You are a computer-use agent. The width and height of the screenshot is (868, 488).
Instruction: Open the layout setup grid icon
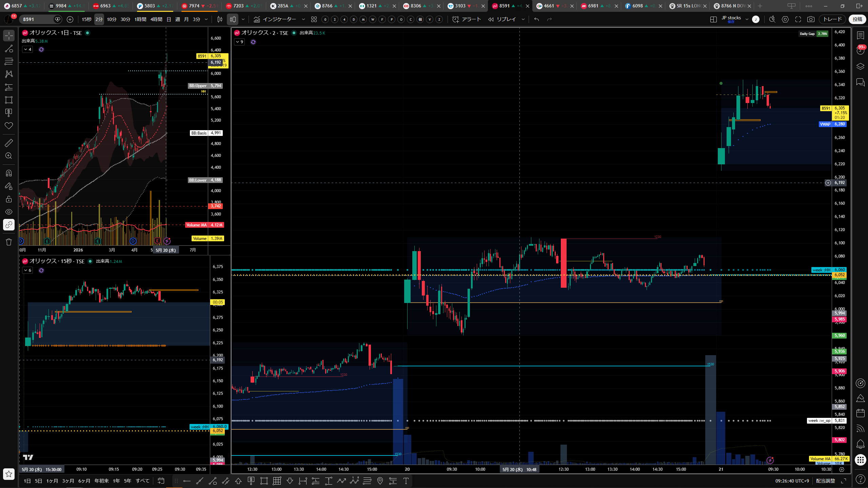(x=713, y=19)
